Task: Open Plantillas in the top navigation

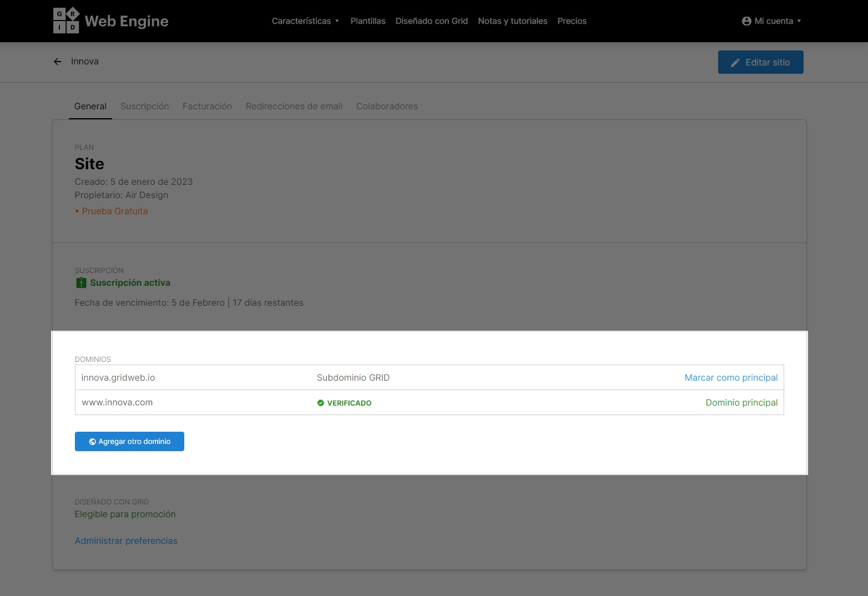Action: 368,21
